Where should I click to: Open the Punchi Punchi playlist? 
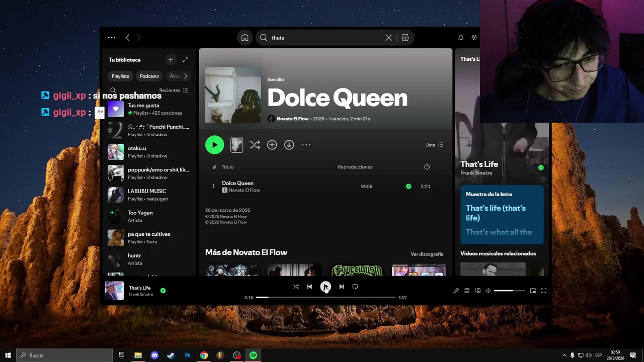(x=148, y=131)
